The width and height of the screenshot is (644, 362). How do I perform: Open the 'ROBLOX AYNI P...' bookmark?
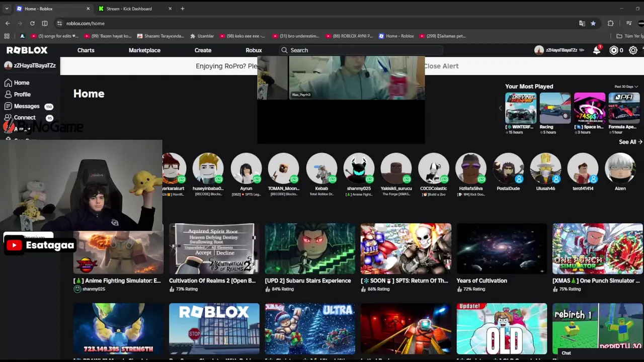(x=350, y=36)
